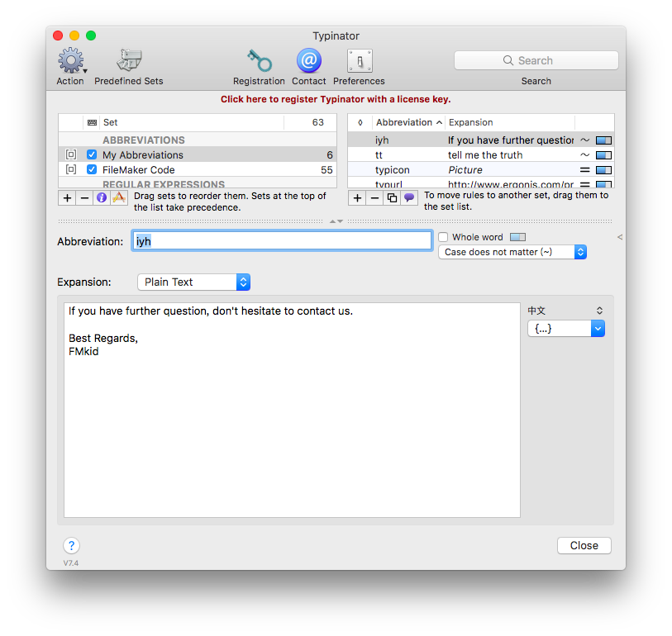Click the bracket icon beside FileMaker Code
The image size is (672, 636).
coord(71,169)
